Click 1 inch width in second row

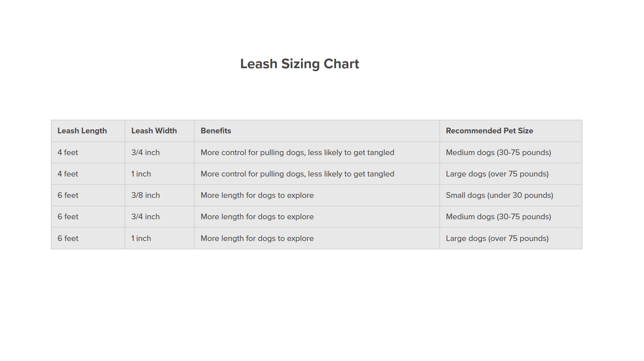pyautogui.click(x=141, y=174)
